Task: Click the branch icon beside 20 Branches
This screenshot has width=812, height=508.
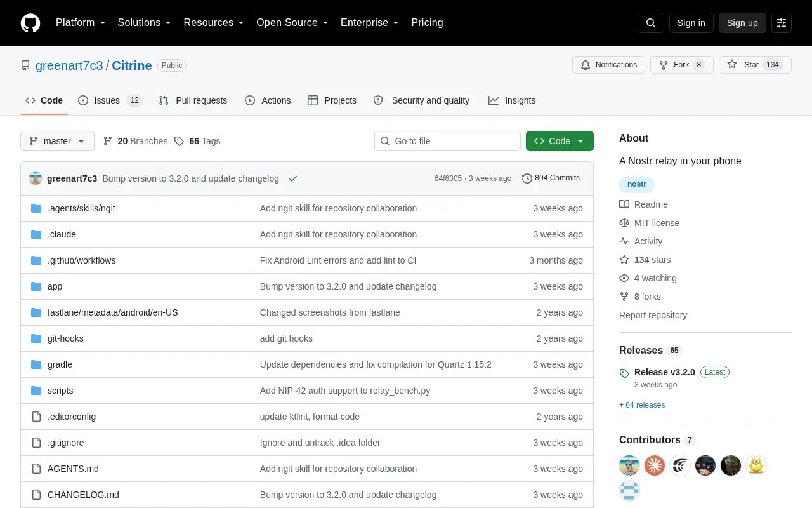Action: 108,141
